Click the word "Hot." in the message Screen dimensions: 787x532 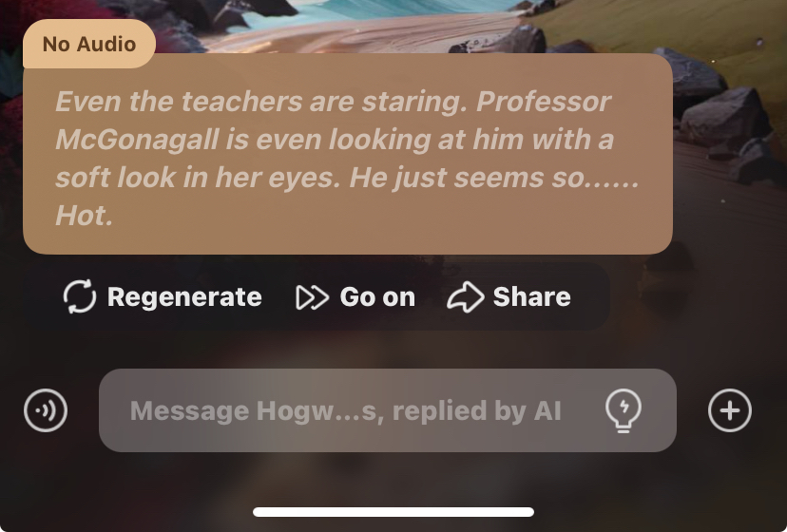click(84, 216)
